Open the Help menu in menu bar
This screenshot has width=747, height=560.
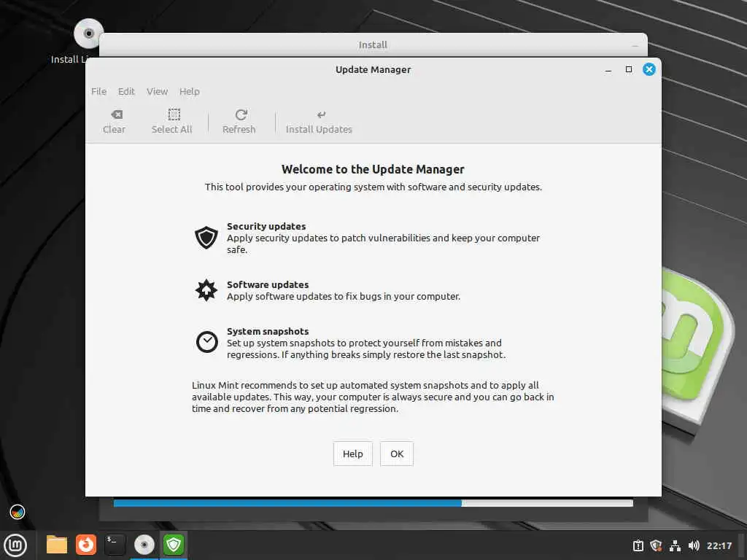click(x=190, y=91)
